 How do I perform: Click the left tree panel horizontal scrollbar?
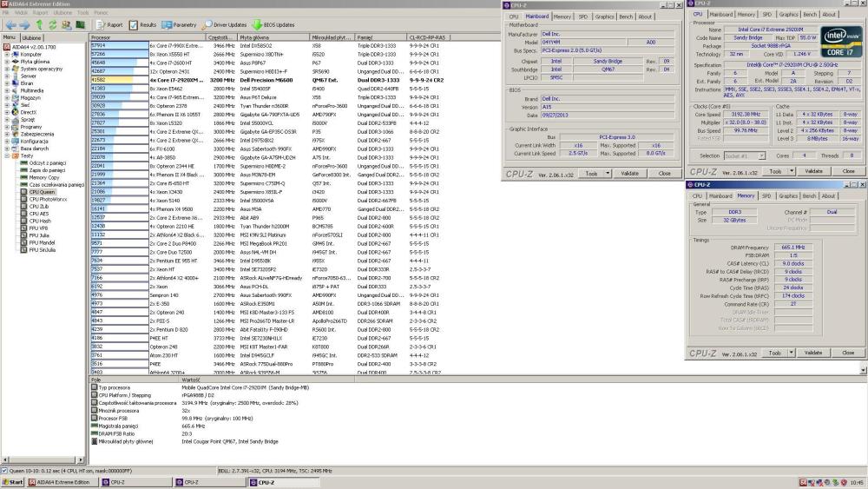[42, 459]
